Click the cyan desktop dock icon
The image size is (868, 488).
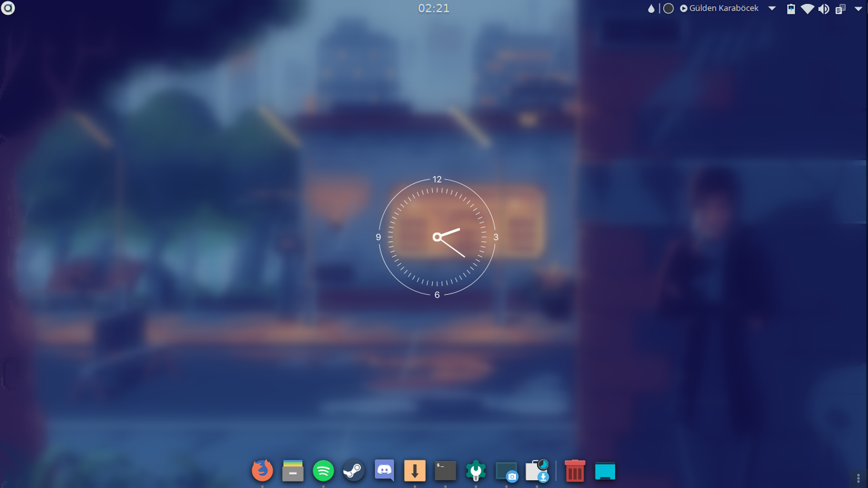[605, 471]
